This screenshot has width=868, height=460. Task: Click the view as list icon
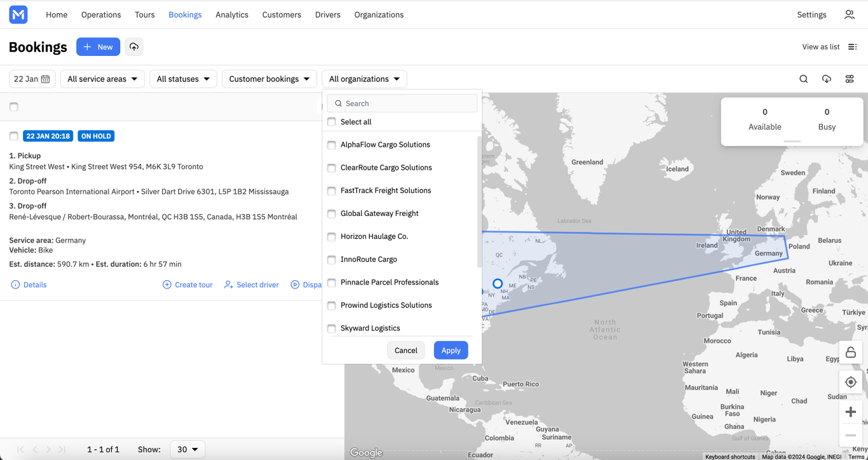pyautogui.click(x=853, y=47)
